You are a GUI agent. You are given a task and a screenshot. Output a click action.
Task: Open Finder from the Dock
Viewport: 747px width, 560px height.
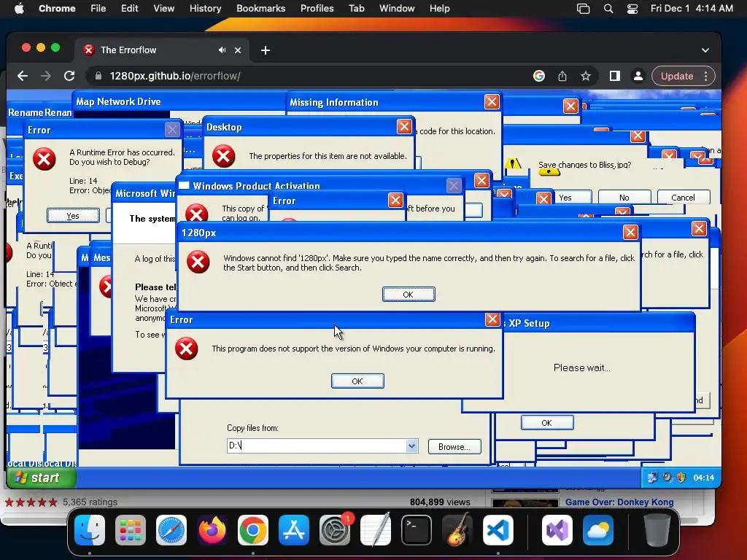click(x=90, y=530)
